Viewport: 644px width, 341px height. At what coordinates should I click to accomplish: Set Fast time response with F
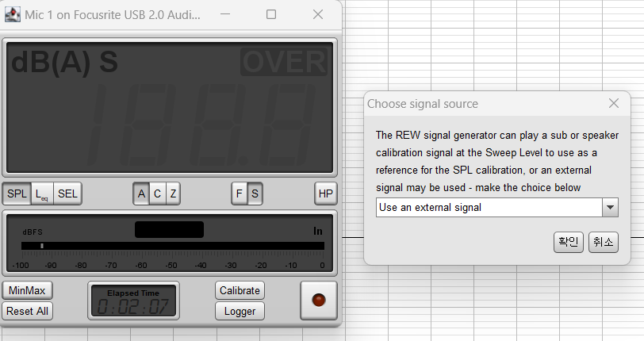pyautogui.click(x=239, y=193)
